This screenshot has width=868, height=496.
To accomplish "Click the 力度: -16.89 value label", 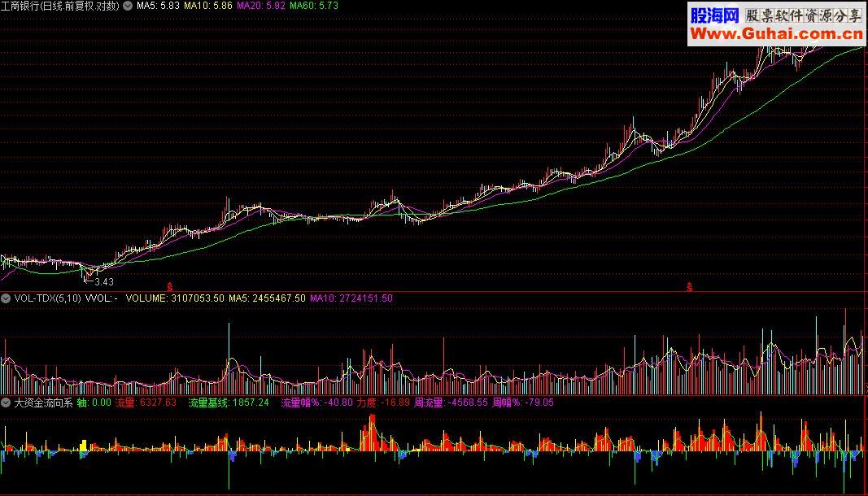I will coord(383,402).
